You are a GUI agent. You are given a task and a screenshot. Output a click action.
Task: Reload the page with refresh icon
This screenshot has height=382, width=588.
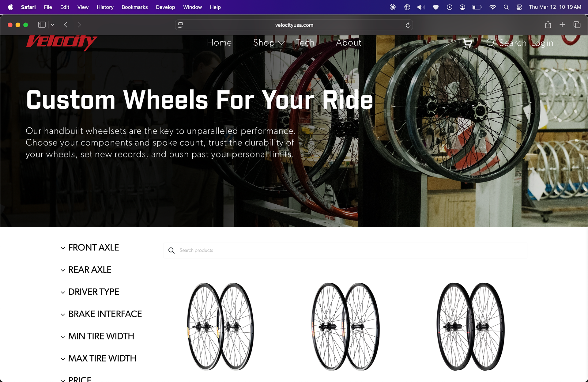(408, 25)
